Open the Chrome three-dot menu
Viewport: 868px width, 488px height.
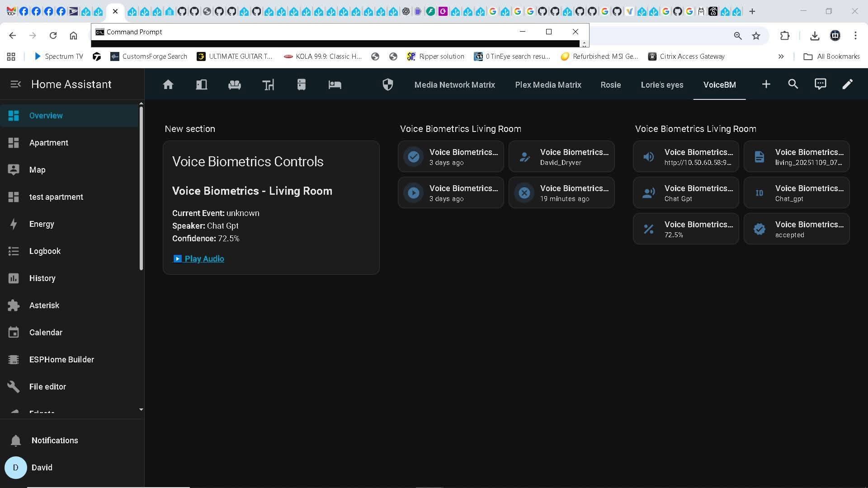click(x=855, y=36)
